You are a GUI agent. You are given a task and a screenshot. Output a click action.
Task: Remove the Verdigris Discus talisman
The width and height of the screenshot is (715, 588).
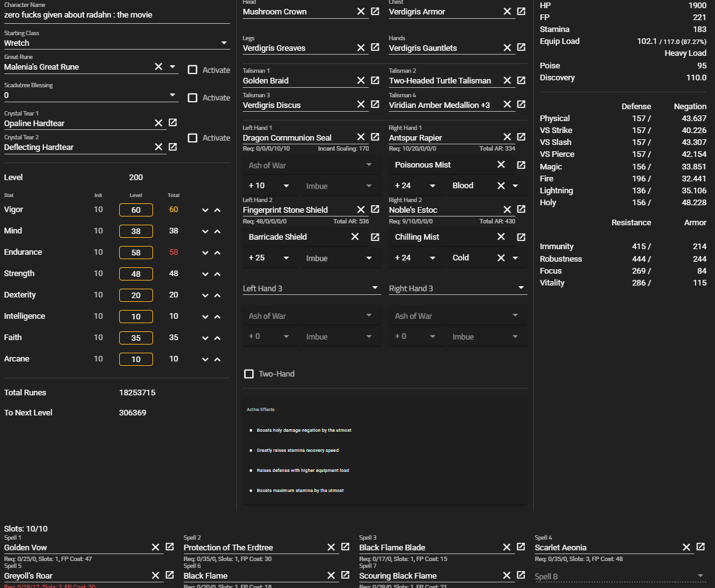(361, 104)
